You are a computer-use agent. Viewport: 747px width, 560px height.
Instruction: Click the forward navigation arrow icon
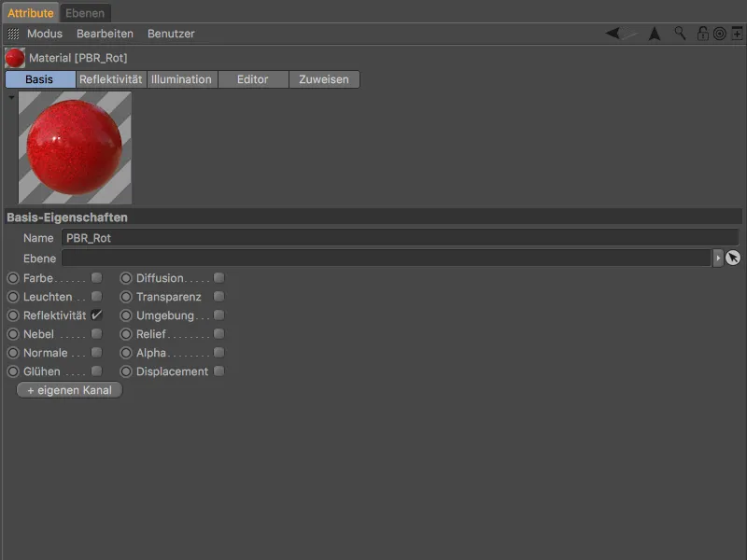(x=655, y=34)
